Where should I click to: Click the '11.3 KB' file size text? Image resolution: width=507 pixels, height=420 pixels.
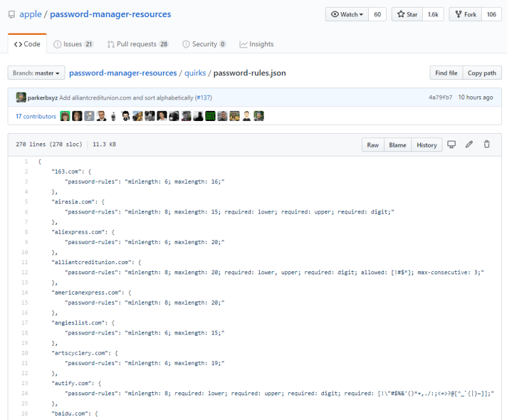pos(104,144)
